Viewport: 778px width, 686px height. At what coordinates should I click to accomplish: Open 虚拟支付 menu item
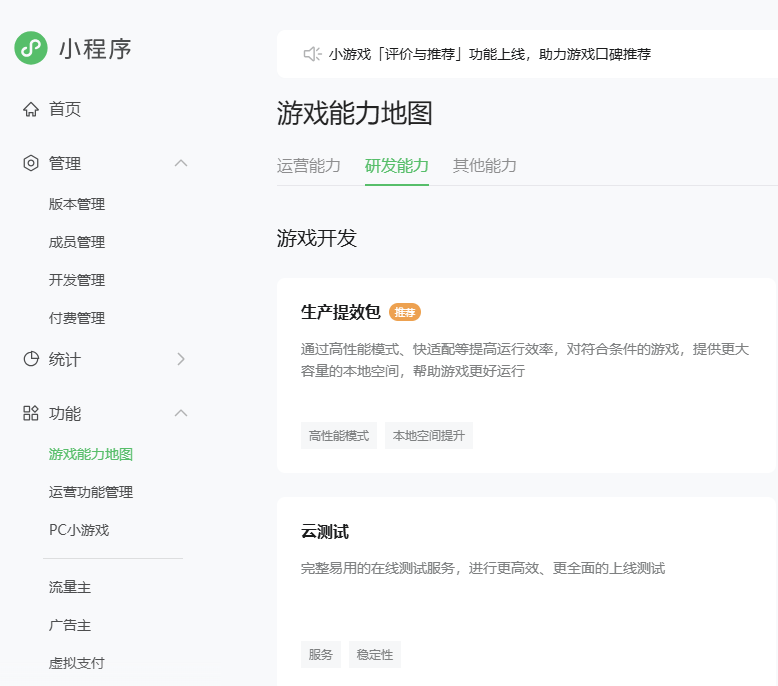tap(77, 663)
